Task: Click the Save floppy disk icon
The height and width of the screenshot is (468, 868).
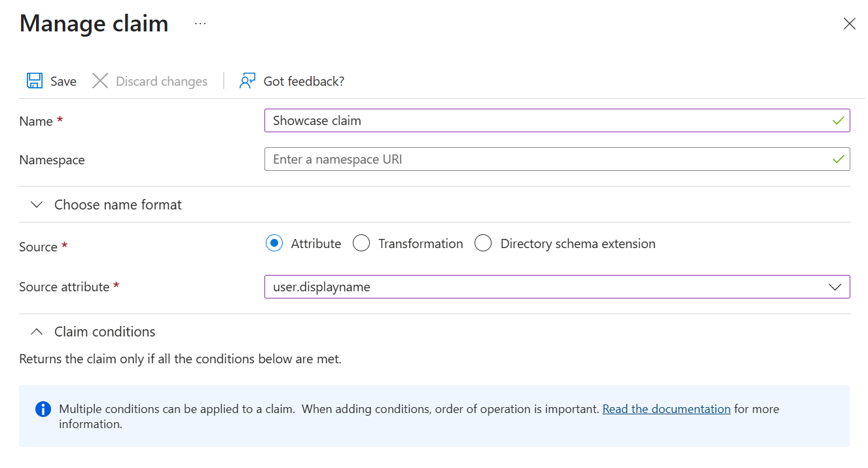Action: point(34,81)
